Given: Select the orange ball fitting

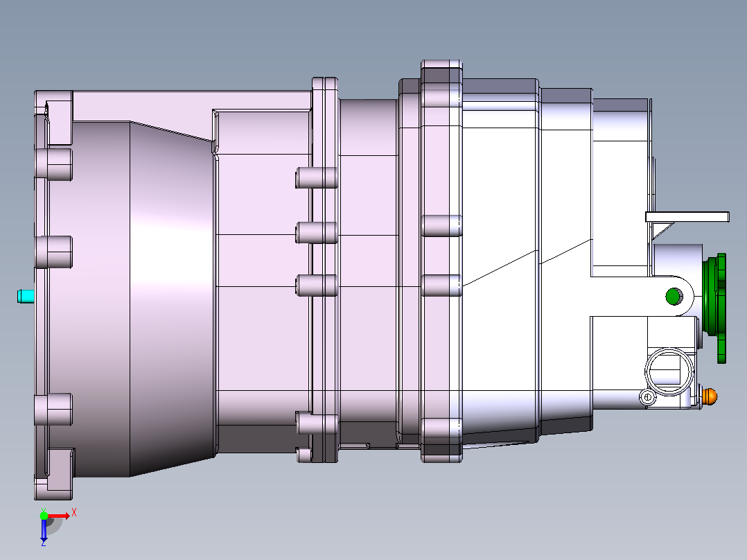Looking at the screenshot, I should point(710,396).
